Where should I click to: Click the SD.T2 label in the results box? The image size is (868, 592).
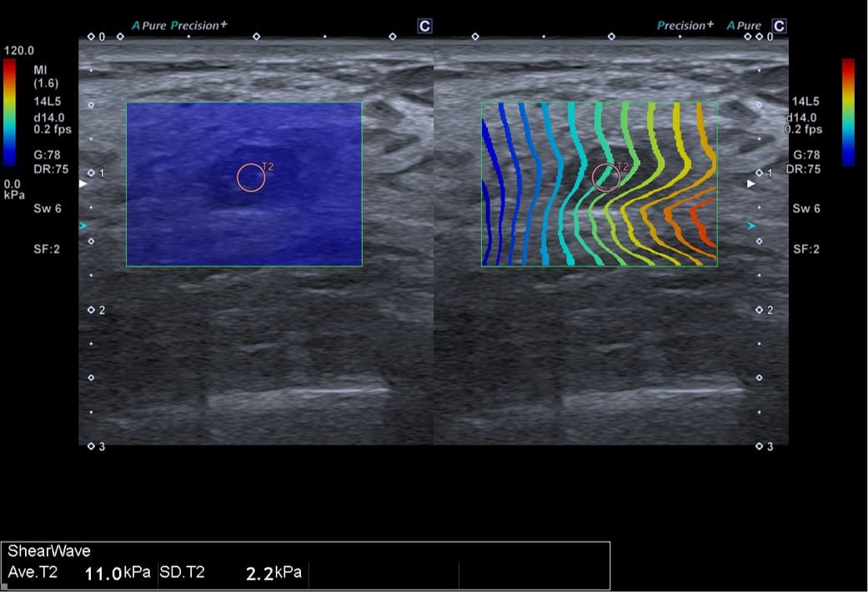tap(182, 572)
